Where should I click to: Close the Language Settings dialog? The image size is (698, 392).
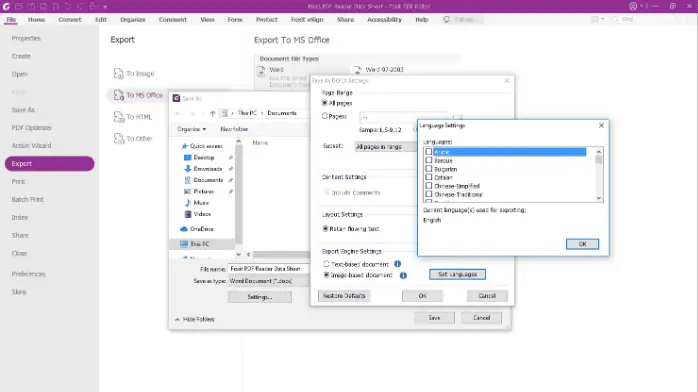click(601, 125)
